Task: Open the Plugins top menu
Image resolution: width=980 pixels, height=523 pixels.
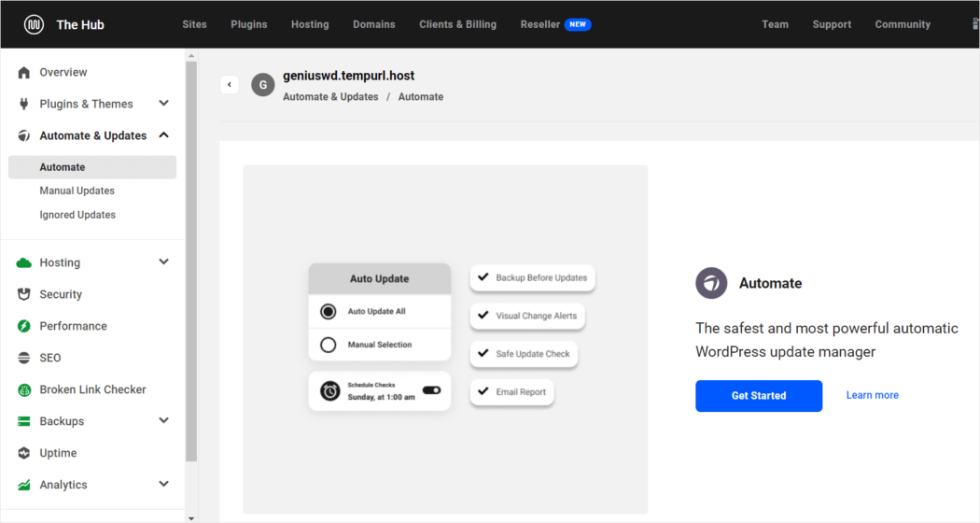Action: point(249,24)
